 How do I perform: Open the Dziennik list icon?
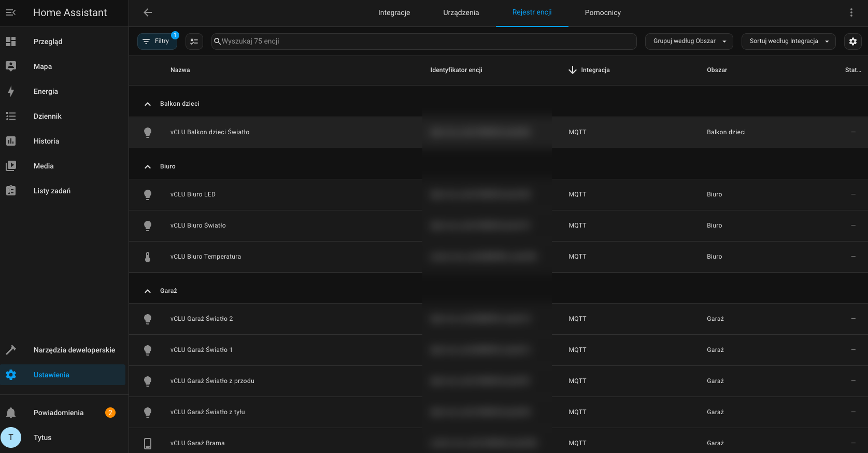tap(11, 116)
